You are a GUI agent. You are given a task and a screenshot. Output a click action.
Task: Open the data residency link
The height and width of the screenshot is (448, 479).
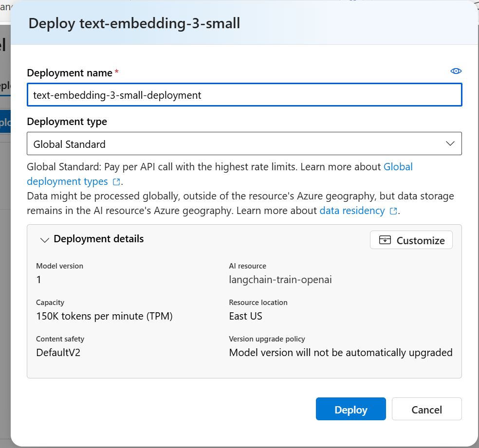(x=352, y=211)
